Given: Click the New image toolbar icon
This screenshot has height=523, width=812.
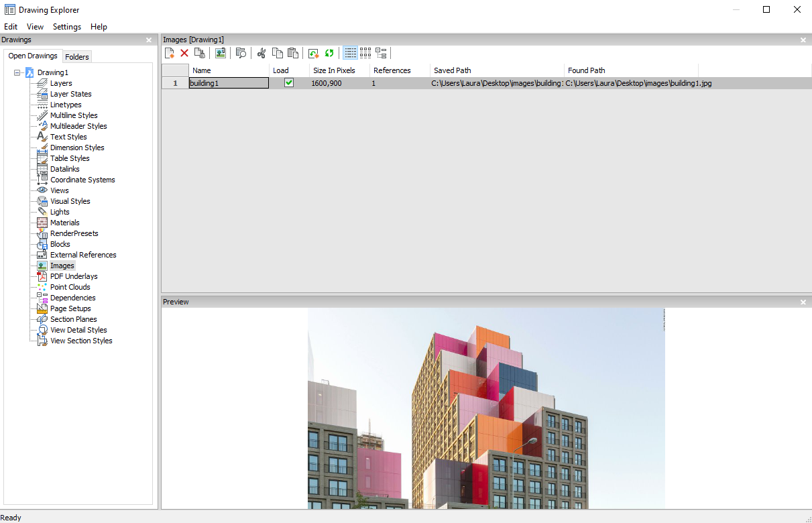Looking at the screenshot, I should click(170, 53).
